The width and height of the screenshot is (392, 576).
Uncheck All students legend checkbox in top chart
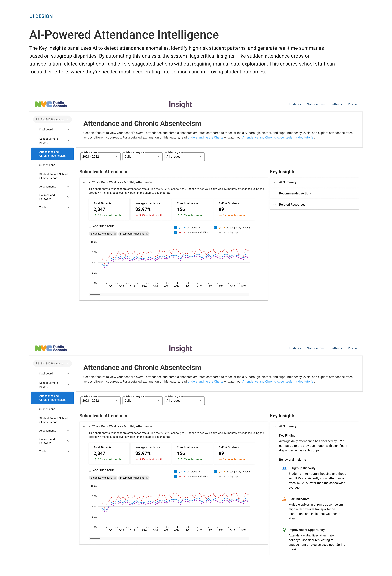pos(176,228)
